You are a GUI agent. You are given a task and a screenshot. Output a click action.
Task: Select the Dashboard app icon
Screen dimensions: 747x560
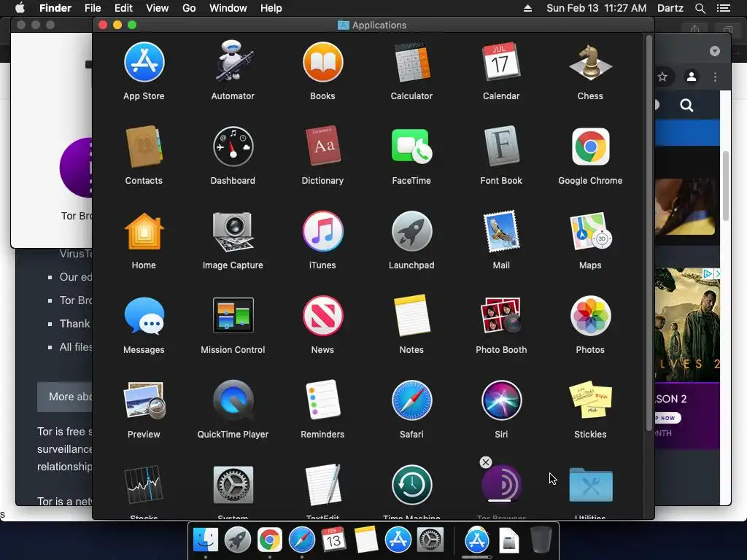233,146
